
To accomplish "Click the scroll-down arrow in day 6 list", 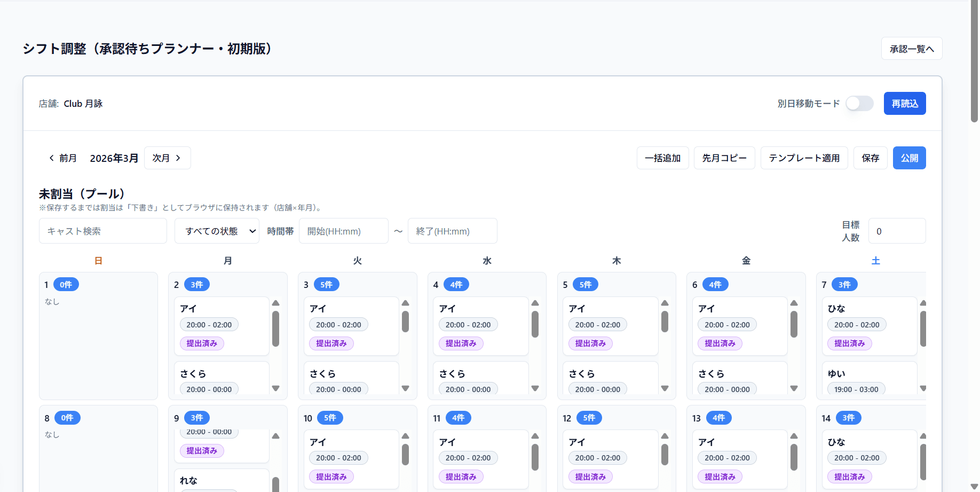I will (794, 388).
